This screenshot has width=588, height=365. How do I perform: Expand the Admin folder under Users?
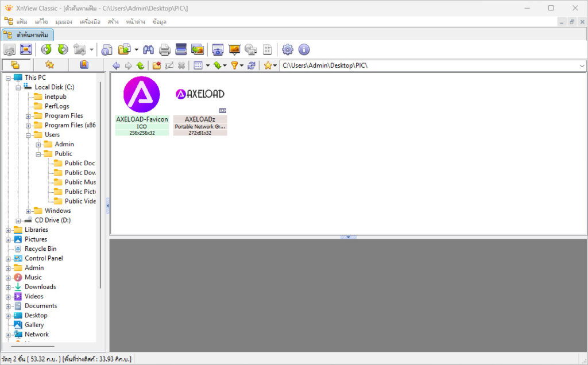pos(38,145)
